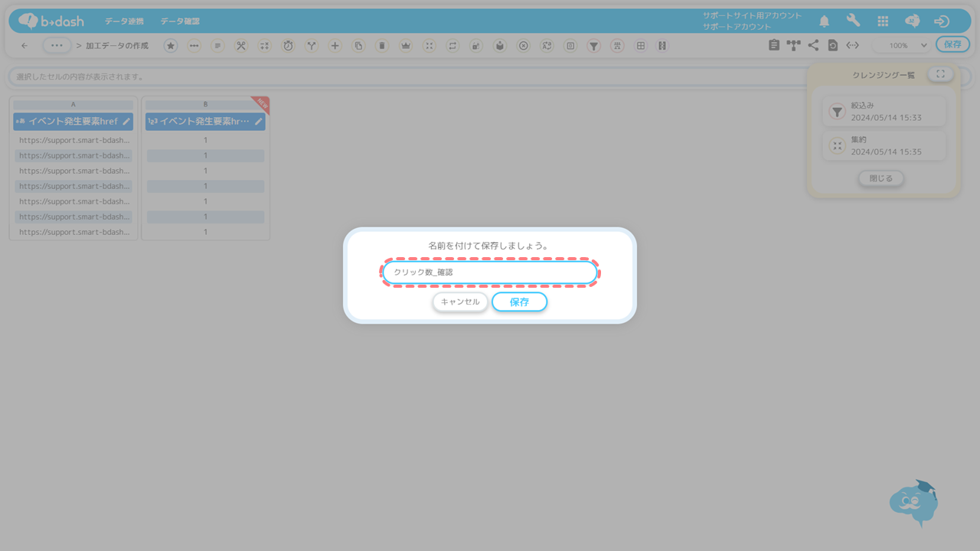The image size is (980, 551).
Task: Click the stopwatch toolbar icon
Action: point(288,46)
